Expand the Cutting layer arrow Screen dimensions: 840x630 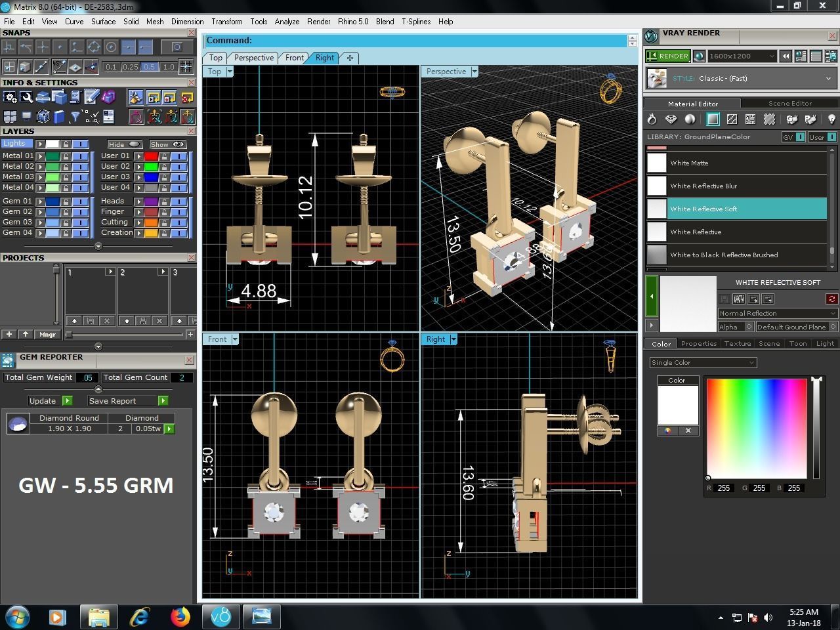(138, 222)
